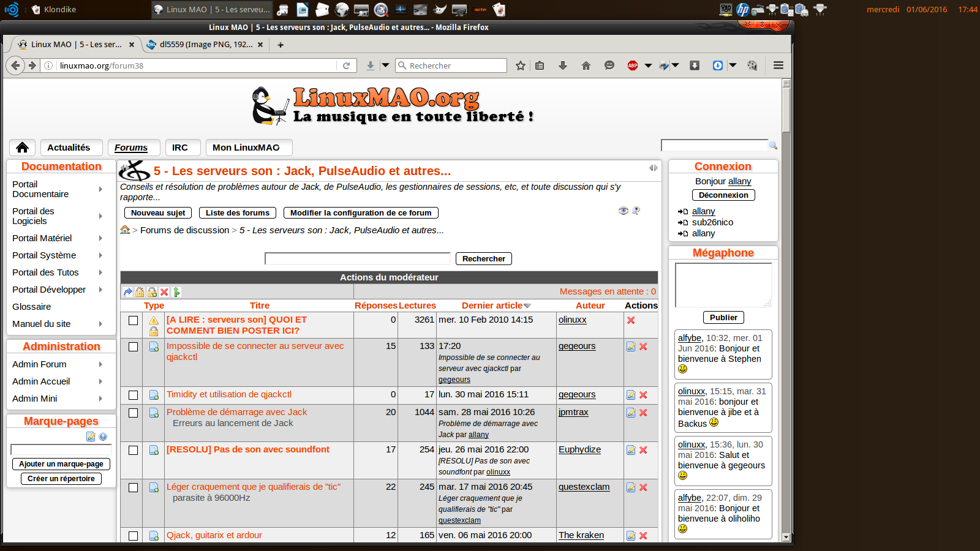This screenshot has height=551, width=980.
Task: Expand the Portail des Logiciels submenu
Action: [x=100, y=216]
